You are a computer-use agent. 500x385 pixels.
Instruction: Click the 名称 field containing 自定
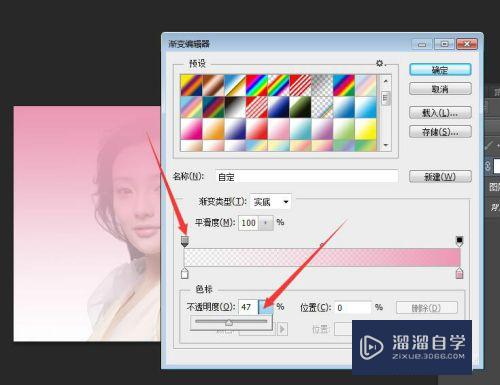pos(307,176)
